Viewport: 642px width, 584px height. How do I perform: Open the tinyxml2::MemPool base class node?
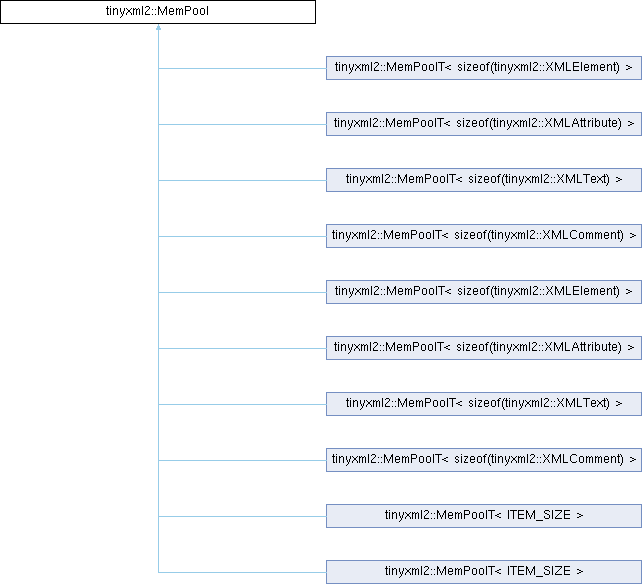(157, 12)
